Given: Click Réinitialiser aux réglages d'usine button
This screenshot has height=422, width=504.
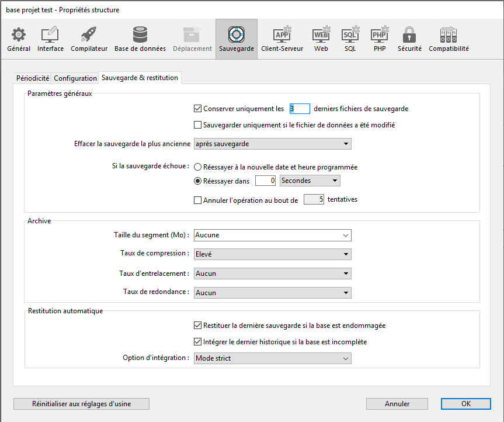Looking at the screenshot, I should point(81,404).
